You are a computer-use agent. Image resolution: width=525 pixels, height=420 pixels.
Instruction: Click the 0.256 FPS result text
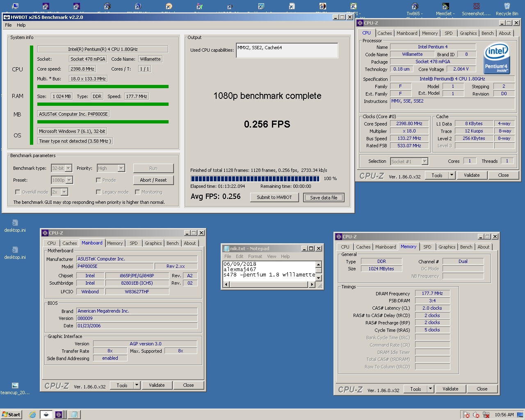tap(267, 124)
